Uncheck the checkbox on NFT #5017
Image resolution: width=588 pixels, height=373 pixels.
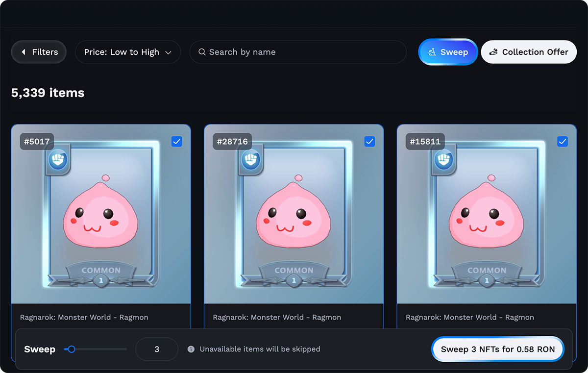177,142
